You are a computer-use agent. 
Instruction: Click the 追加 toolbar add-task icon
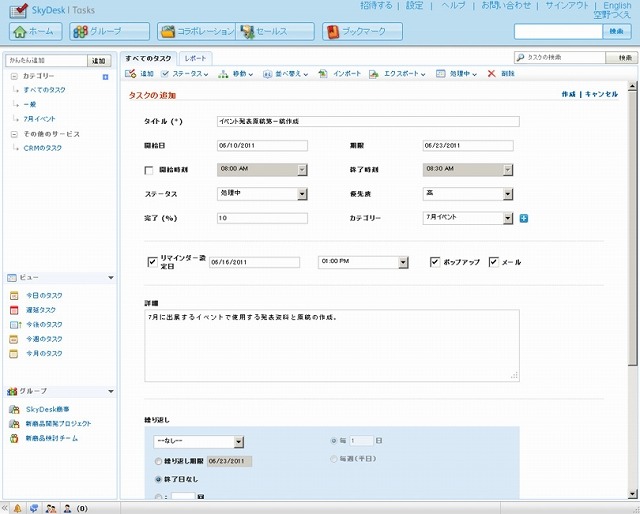coord(131,73)
